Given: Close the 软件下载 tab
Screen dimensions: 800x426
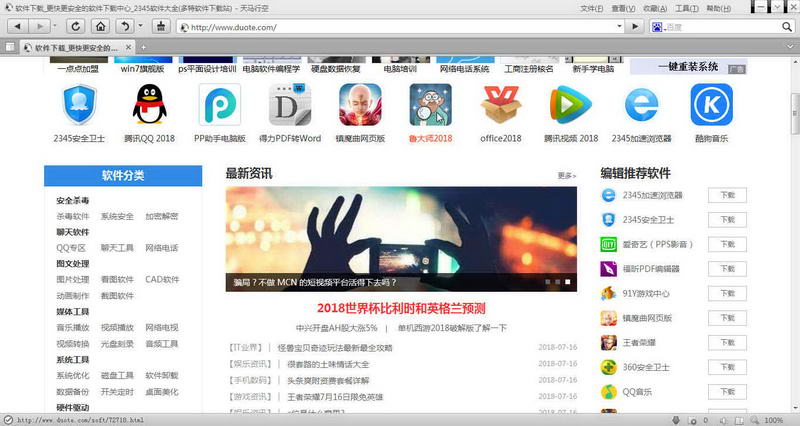Looking at the screenshot, I should [129, 47].
